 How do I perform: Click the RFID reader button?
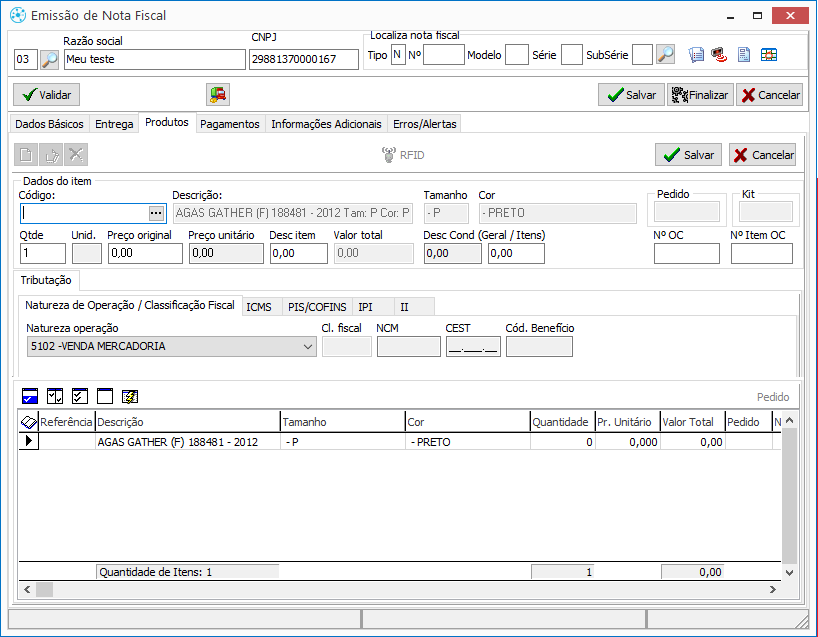[x=403, y=155]
